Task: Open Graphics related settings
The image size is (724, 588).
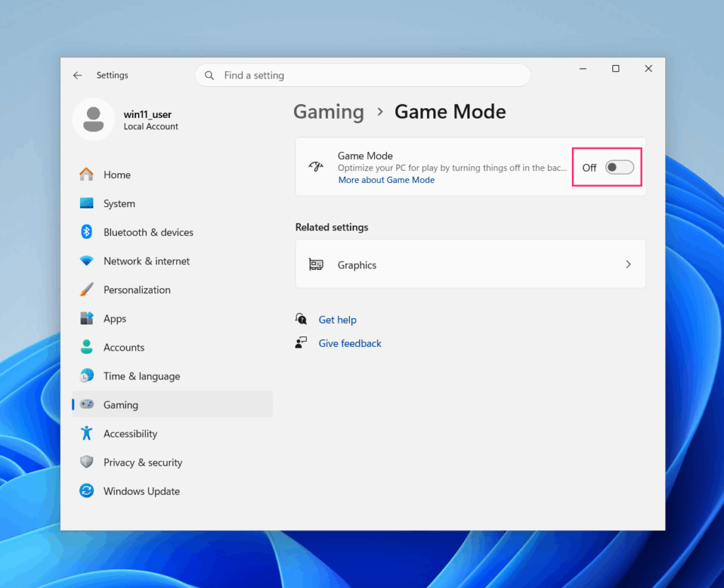Action: [x=470, y=264]
